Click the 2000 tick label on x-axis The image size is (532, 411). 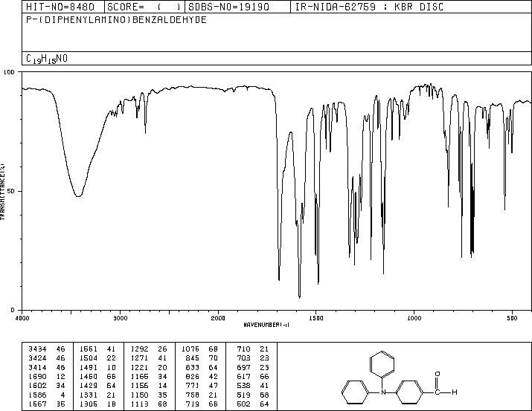(218, 318)
